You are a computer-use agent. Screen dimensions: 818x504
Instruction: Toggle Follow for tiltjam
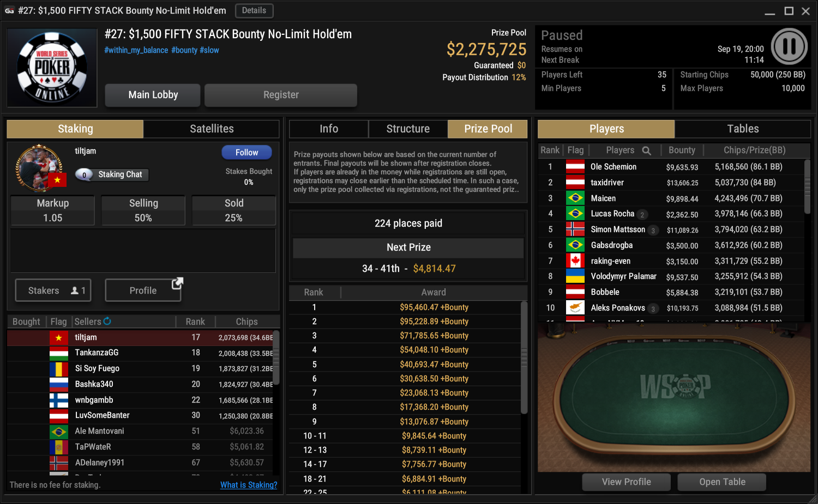[x=246, y=153]
